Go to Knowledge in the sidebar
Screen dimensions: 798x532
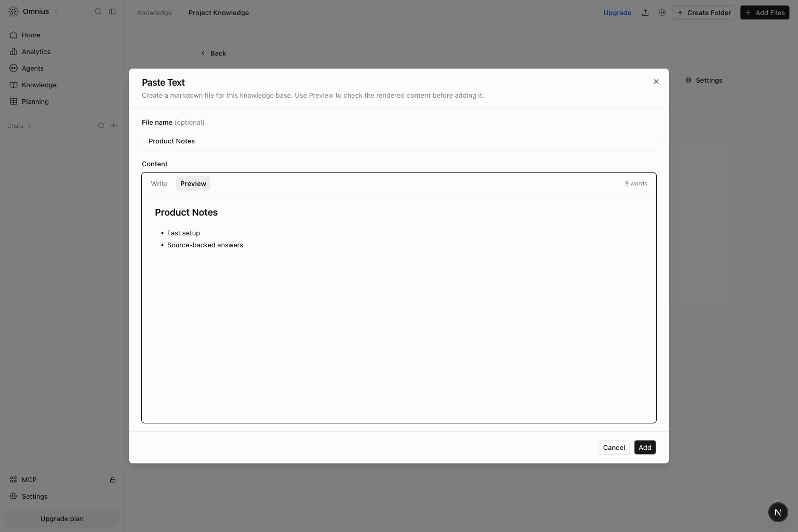pyautogui.click(x=62, y=85)
